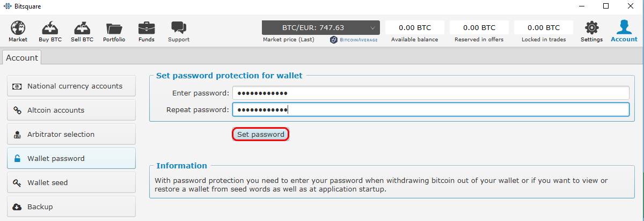Open Altcoin accounts menu item
The height and width of the screenshot is (221, 644).
(x=71, y=110)
